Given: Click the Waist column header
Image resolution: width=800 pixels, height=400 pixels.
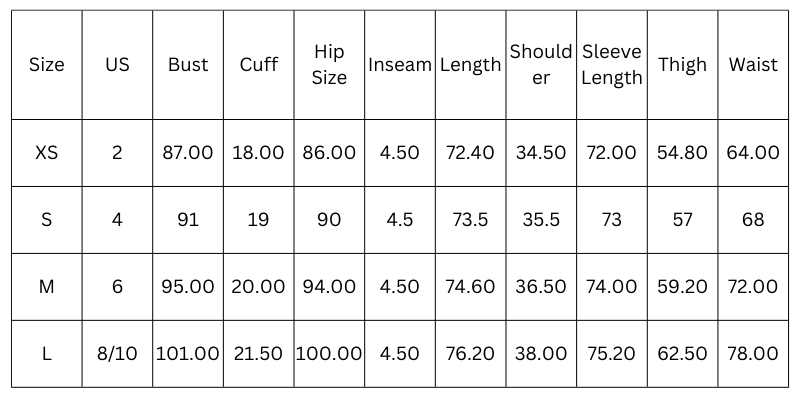Looking at the screenshot, I should (753, 65).
